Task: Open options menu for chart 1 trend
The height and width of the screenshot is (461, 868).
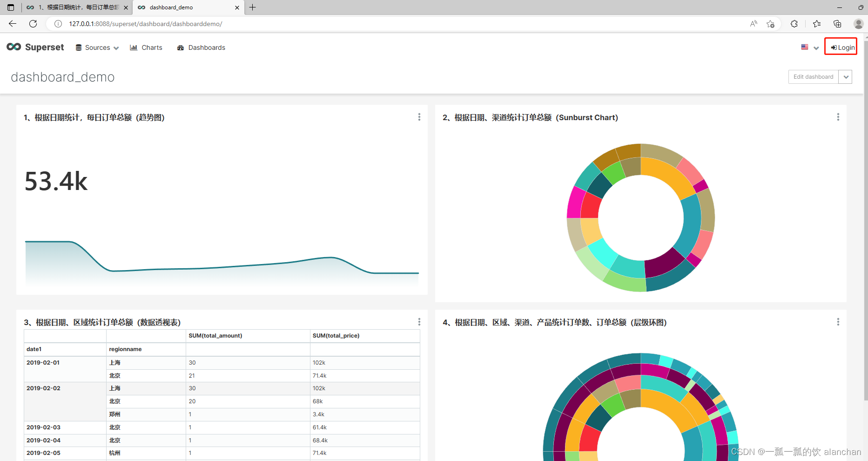Action: click(x=419, y=117)
